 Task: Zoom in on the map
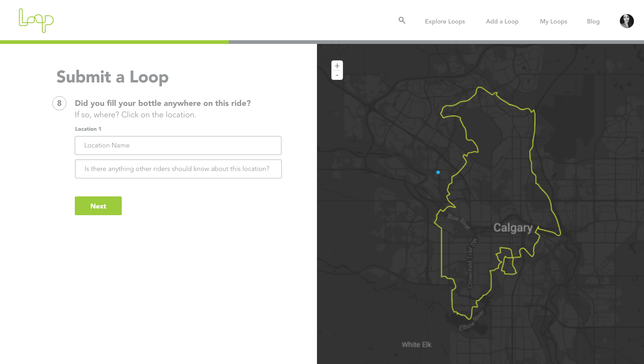pos(337,66)
